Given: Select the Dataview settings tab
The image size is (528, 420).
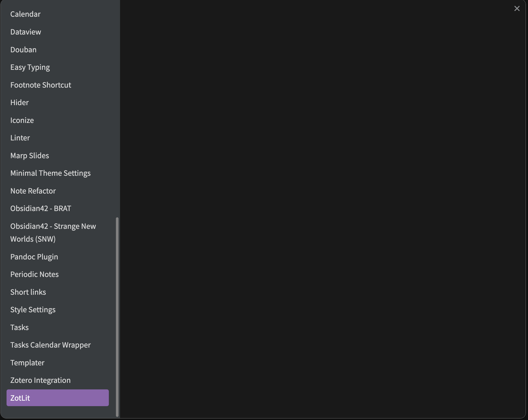Looking at the screenshot, I should (x=25, y=32).
